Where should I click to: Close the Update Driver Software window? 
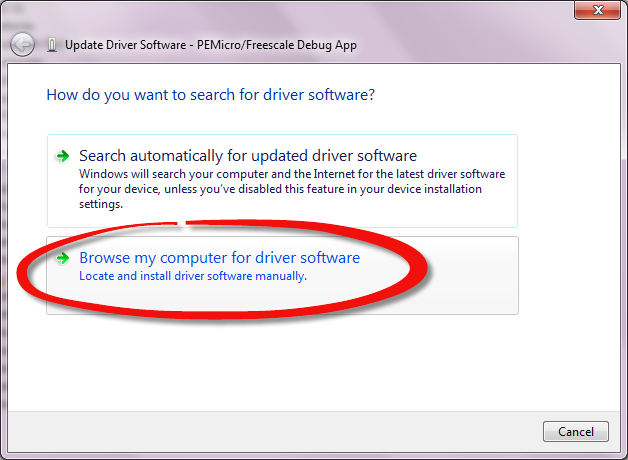click(x=598, y=10)
